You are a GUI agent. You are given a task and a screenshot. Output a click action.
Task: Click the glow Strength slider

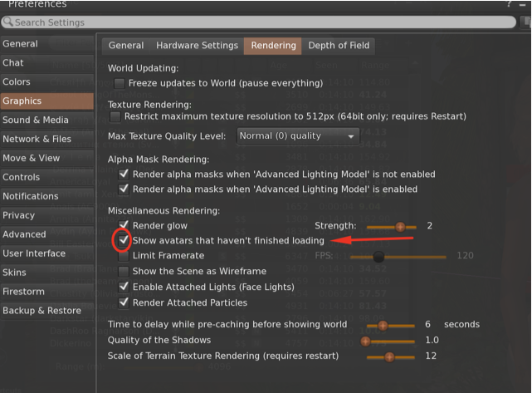[x=392, y=227]
